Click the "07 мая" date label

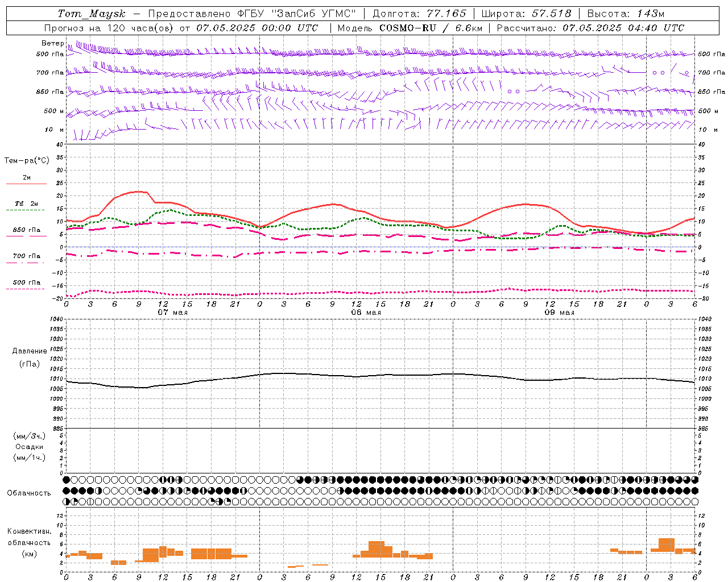[173, 313]
